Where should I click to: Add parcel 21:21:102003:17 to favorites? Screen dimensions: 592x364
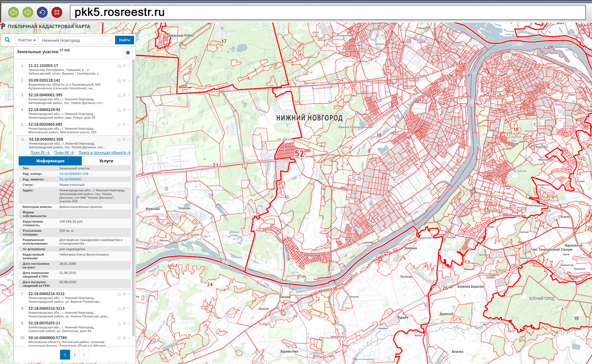124,66
